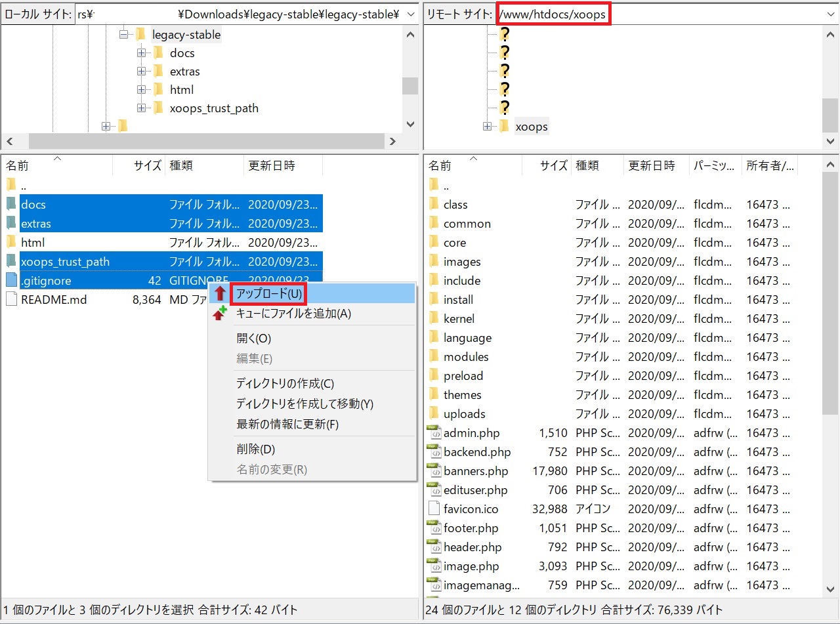840x624 pixels.
Task: Open remote site path dropdown
Action: [x=830, y=14]
